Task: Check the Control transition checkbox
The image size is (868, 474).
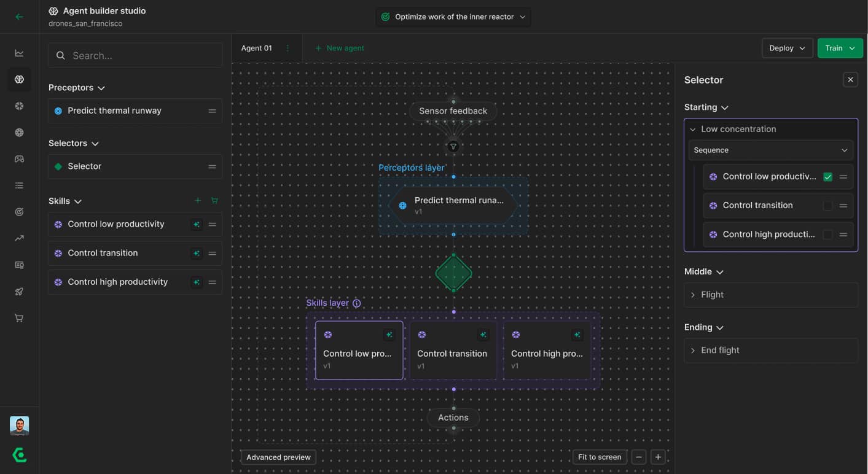Action: (827, 206)
